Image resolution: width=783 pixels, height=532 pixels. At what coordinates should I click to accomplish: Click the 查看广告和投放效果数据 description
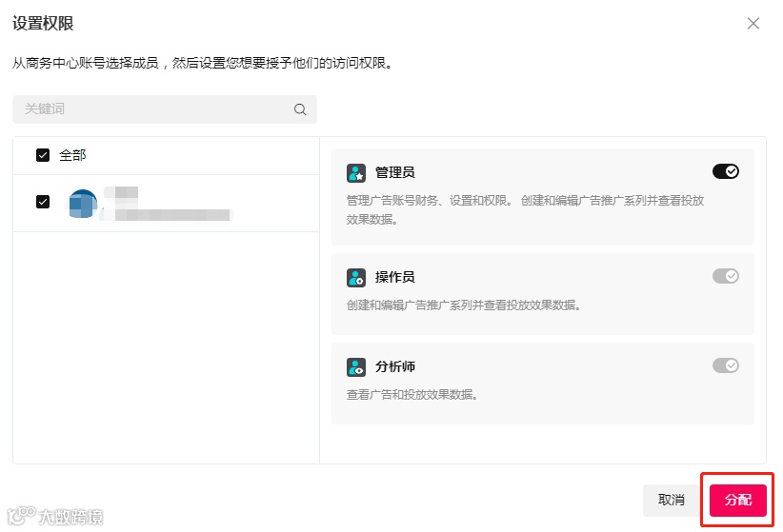(x=412, y=395)
